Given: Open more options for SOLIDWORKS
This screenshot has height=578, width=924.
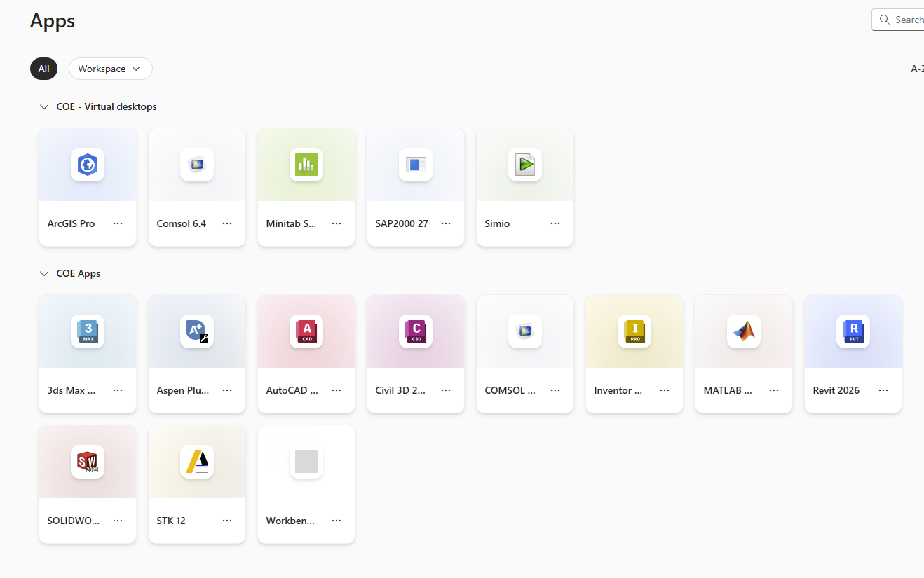Looking at the screenshot, I should pos(118,521).
